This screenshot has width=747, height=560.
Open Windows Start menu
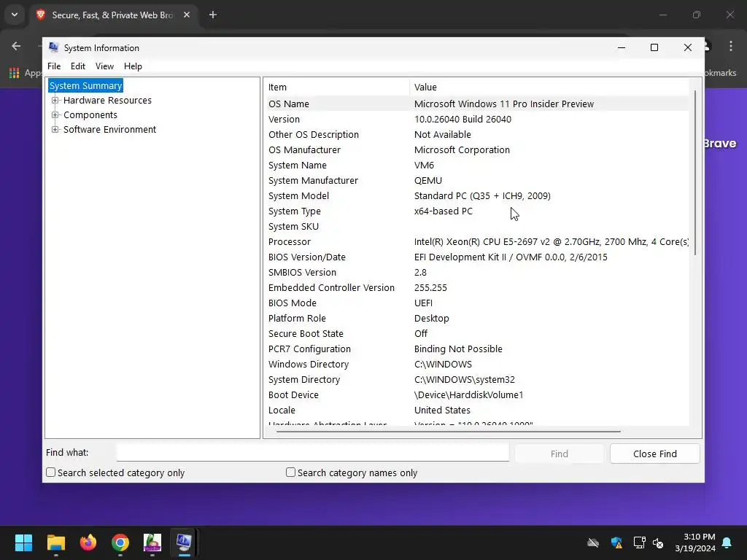click(x=23, y=542)
